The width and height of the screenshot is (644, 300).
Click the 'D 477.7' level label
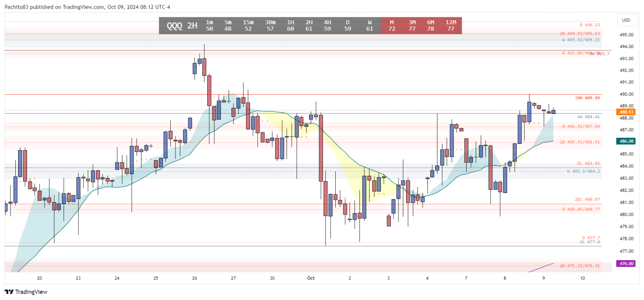[591, 238]
